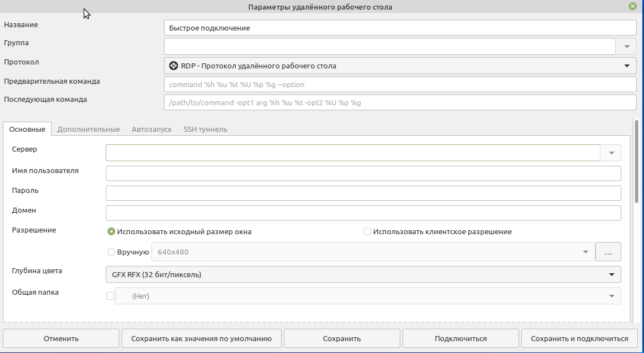Select the Вручную resolution option
Image resolution: width=644 pixels, height=353 pixels.
point(111,252)
